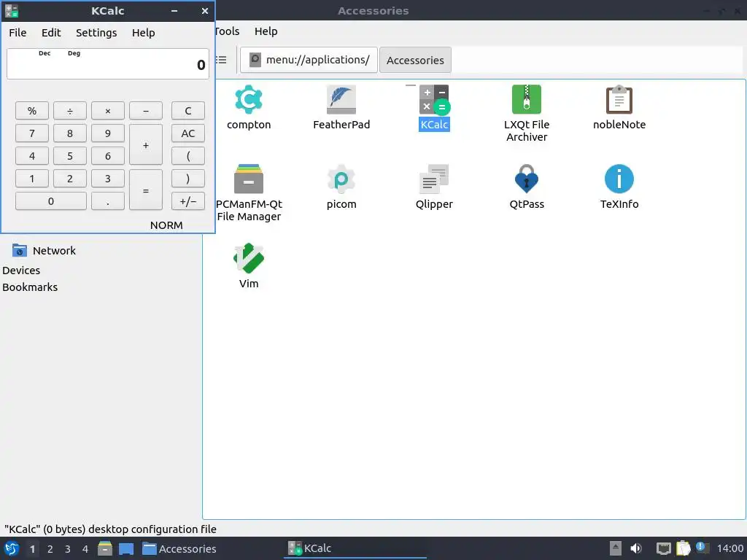Screen dimensions: 747x560
Task: Click the AC all-clear button
Action: click(x=188, y=133)
